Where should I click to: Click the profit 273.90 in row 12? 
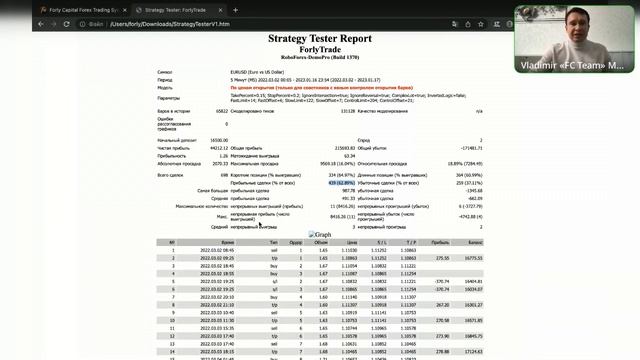pos(442,336)
